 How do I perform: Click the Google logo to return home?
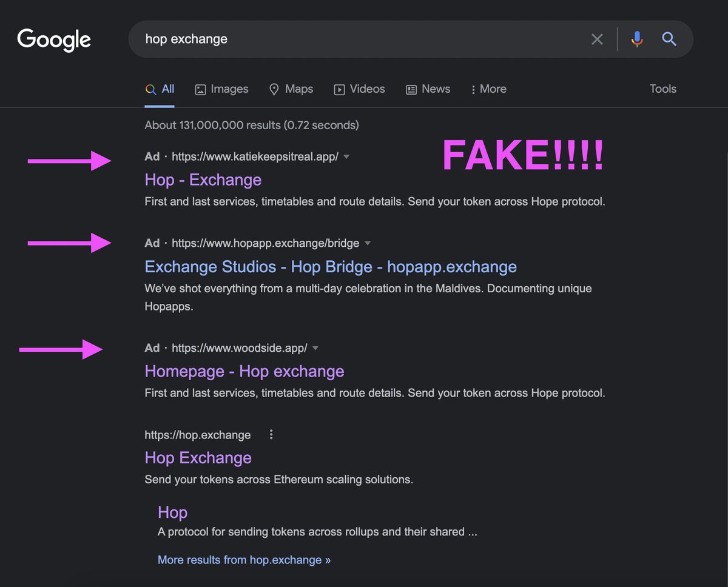point(54,39)
